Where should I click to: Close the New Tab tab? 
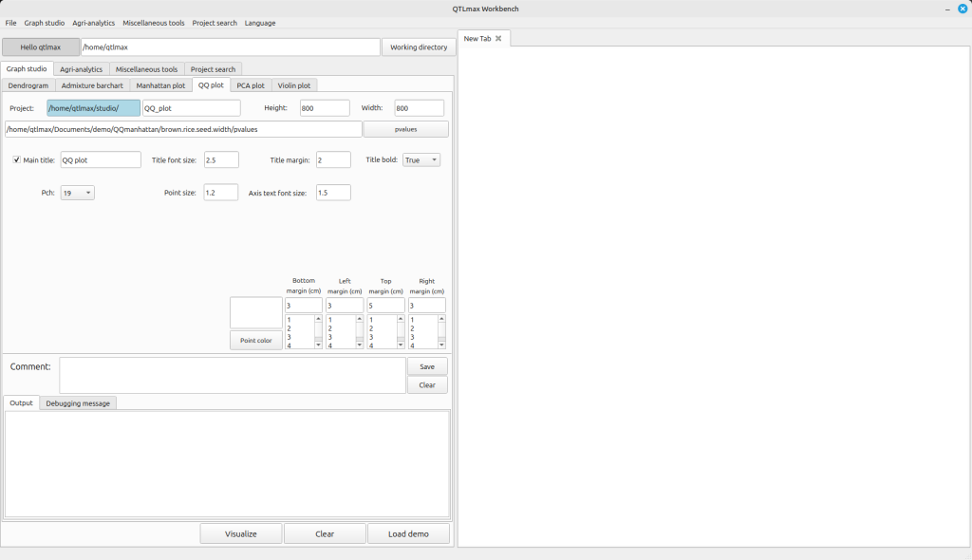[x=498, y=38]
